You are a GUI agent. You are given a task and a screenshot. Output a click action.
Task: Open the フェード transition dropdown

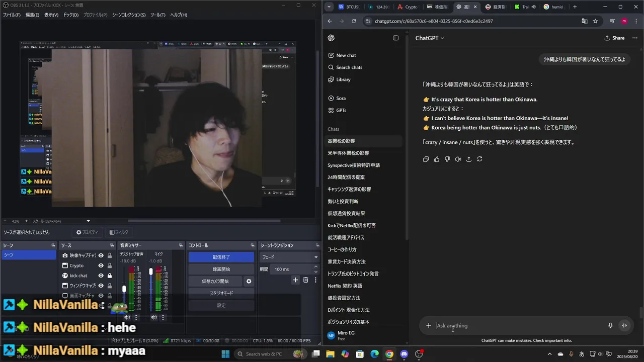[x=289, y=257]
